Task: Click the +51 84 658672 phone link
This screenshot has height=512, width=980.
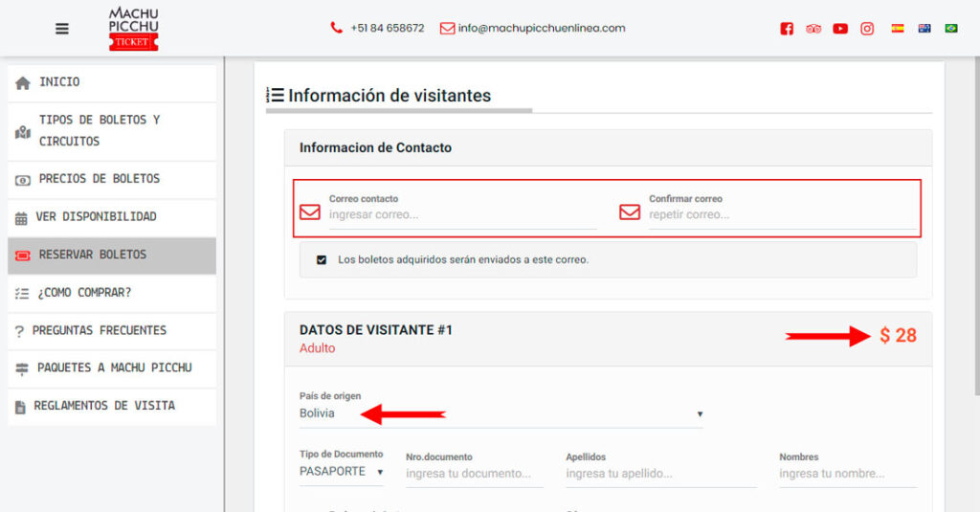Action: (387, 29)
